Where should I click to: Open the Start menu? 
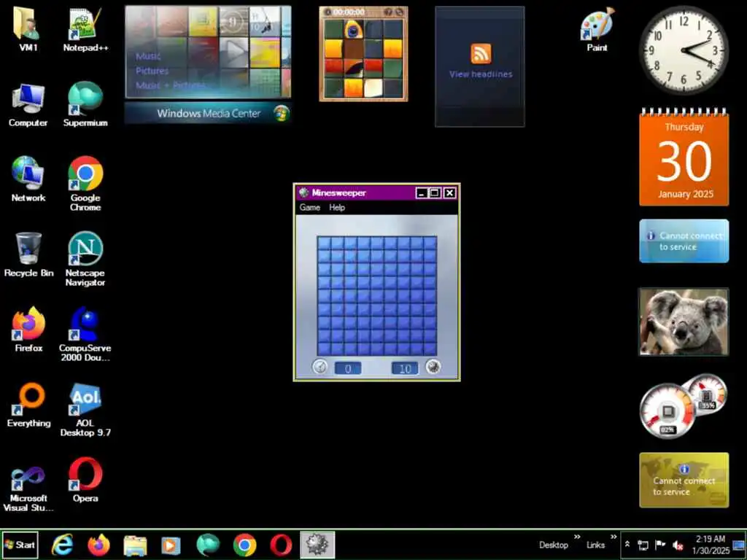(20, 545)
